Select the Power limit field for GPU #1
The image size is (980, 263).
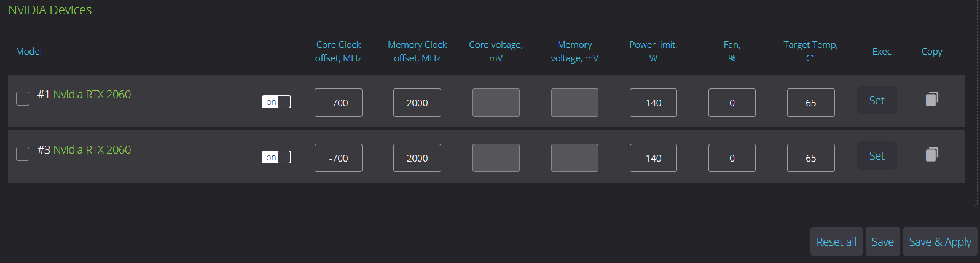653,103
